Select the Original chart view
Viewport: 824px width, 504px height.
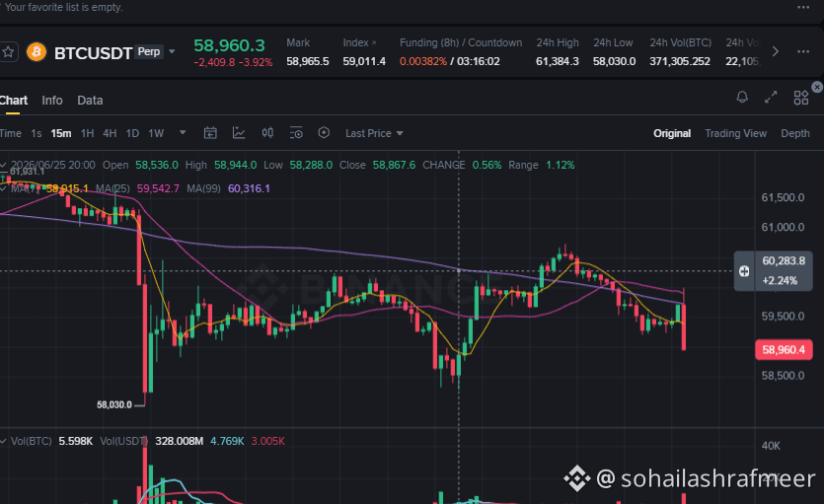(x=672, y=133)
